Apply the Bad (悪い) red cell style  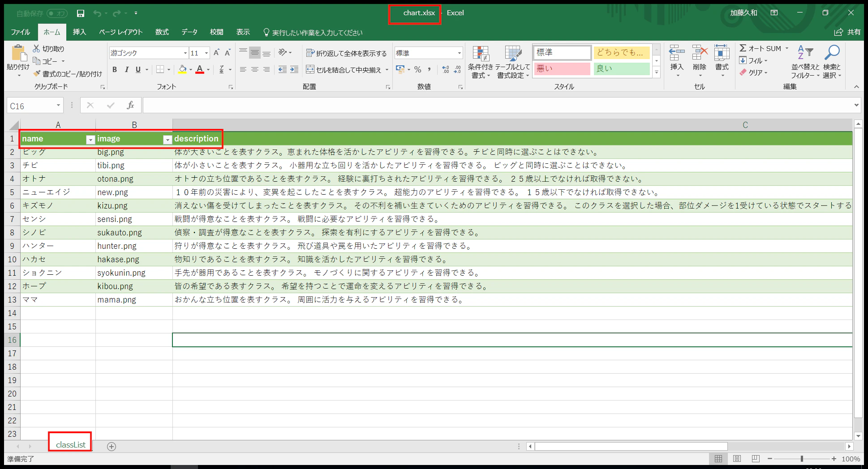coord(562,68)
